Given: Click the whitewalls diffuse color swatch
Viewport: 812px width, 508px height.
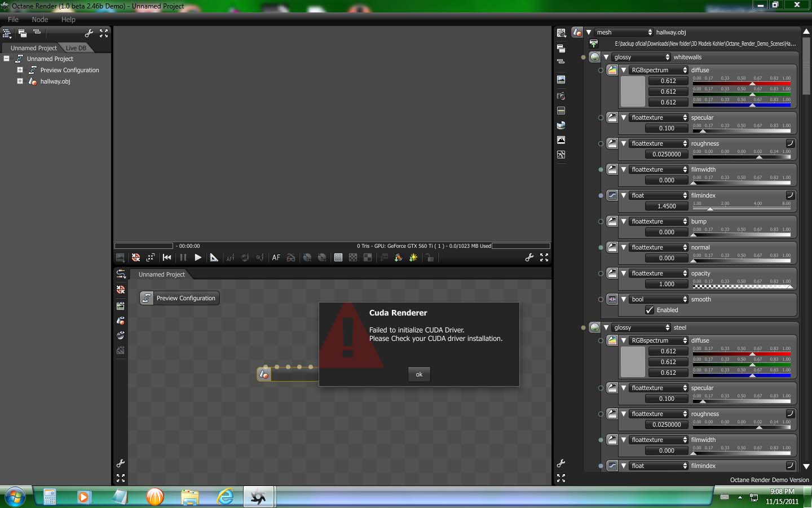Looking at the screenshot, I should click(633, 91).
